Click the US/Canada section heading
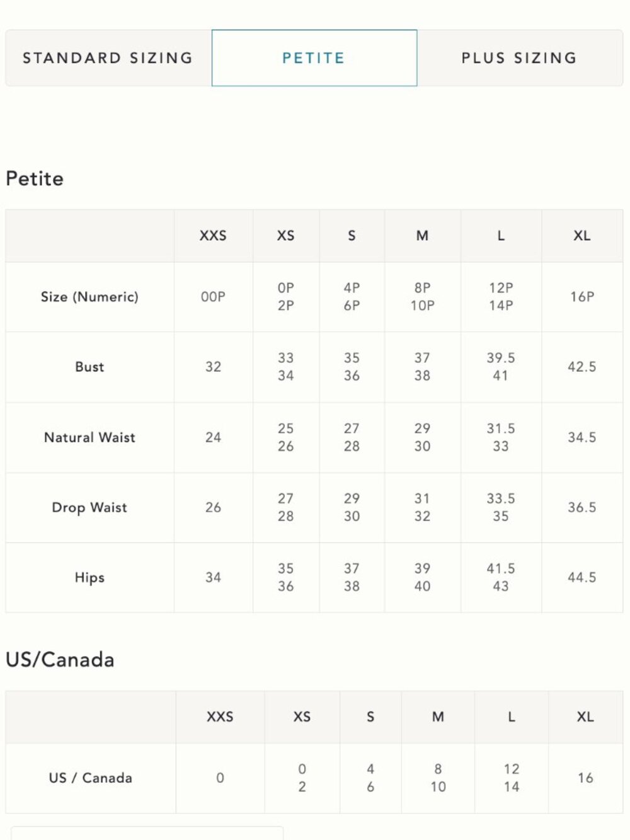Image resolution: width=630 pixels, height=840 pixels. click(60, 660)
